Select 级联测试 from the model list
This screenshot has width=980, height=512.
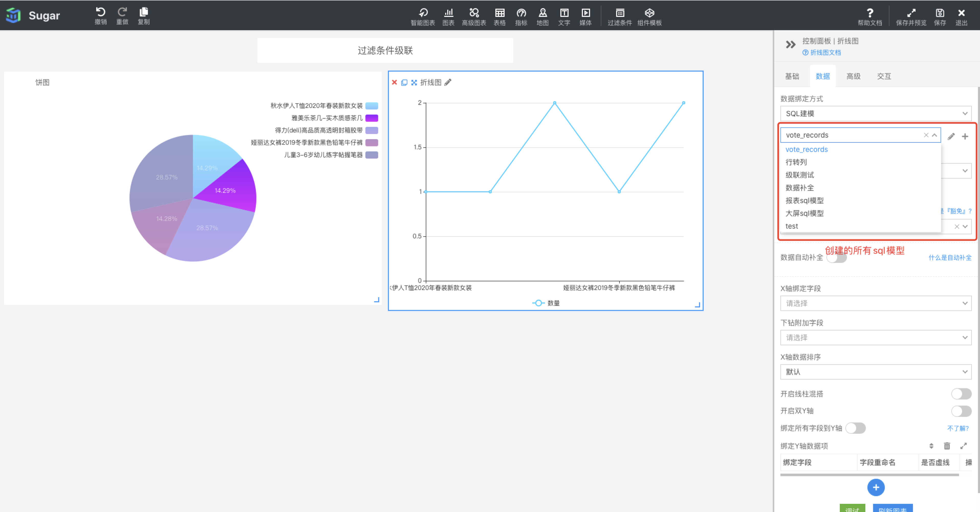click(800, 175)
